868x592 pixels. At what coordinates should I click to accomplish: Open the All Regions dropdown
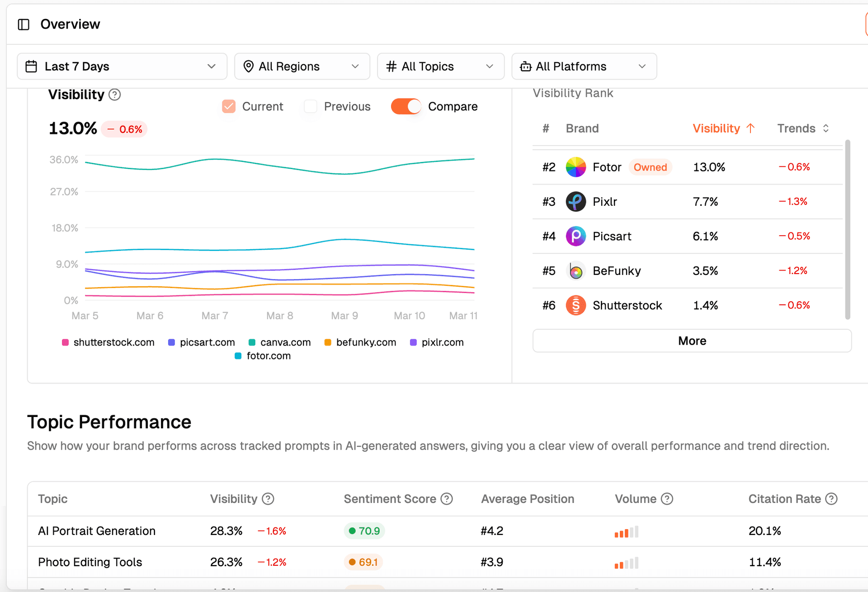point(302,66)
